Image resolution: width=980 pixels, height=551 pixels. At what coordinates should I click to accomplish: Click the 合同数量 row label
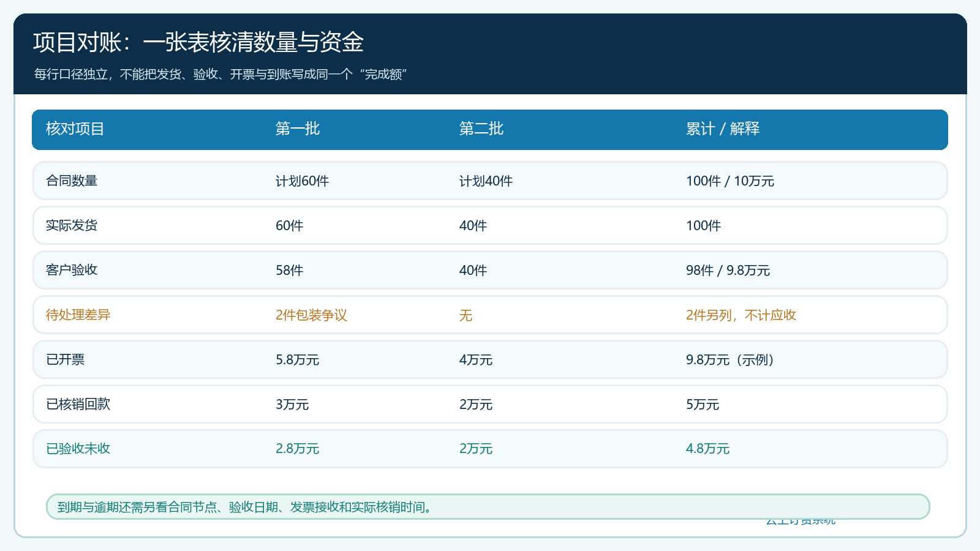[72, 181]
